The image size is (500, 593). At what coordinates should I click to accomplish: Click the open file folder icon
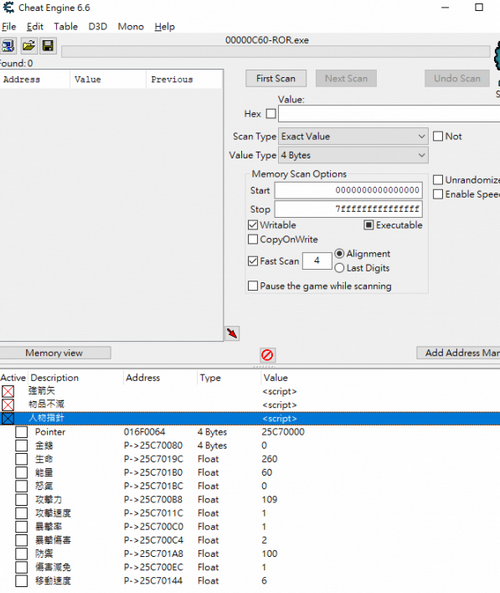[x=28, y=46]
